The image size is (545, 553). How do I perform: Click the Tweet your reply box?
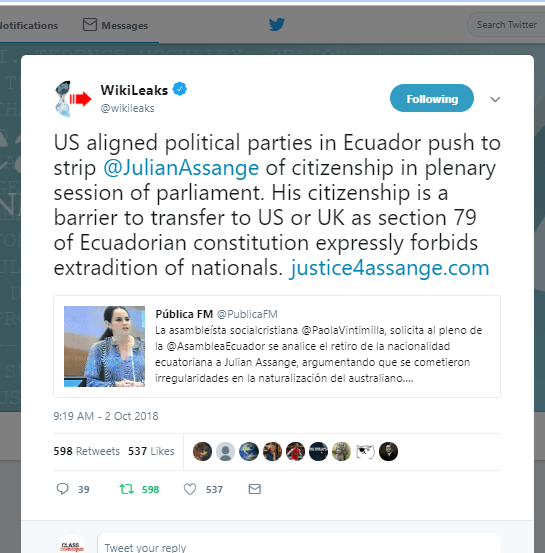(299, 543)
